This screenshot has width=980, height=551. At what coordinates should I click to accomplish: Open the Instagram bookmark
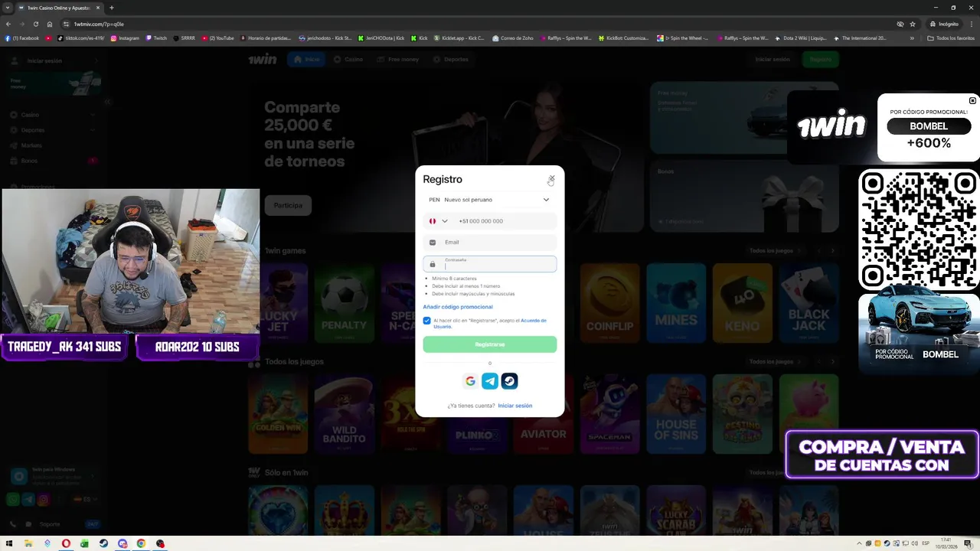(x=125, y=38)
